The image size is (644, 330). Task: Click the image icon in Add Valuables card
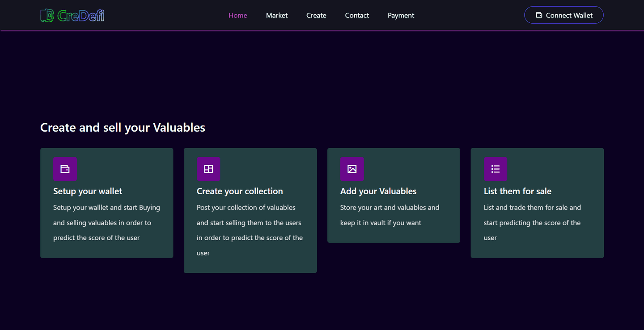(352, 169)
